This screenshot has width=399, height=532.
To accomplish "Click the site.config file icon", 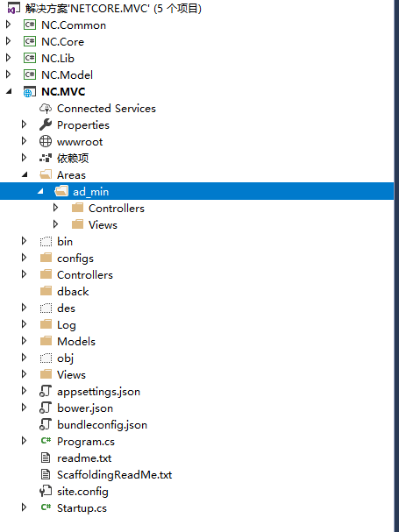I will 46,491.
